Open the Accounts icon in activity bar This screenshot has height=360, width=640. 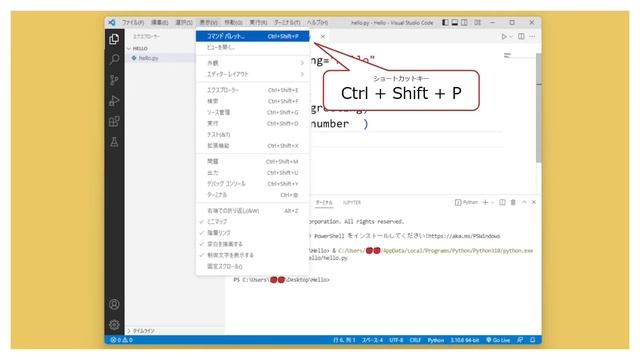pyautogui.click(x=114, y=304)
